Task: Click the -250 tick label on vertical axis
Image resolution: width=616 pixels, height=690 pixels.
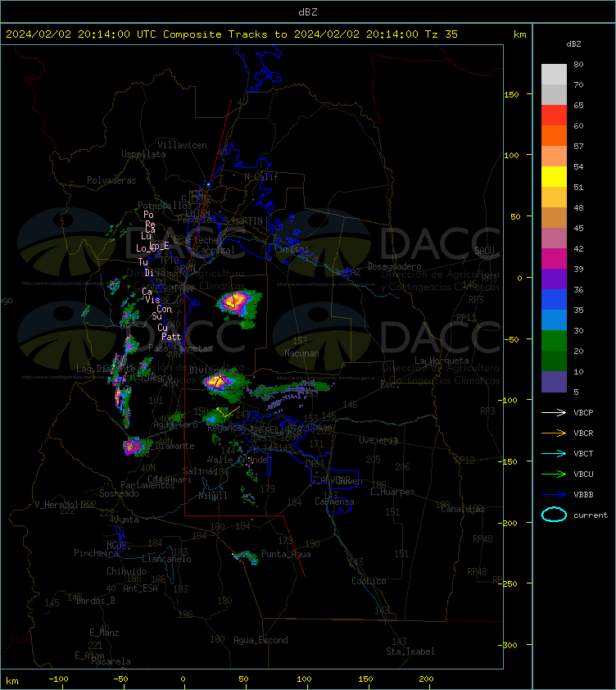Action: [x=509, y=583]
